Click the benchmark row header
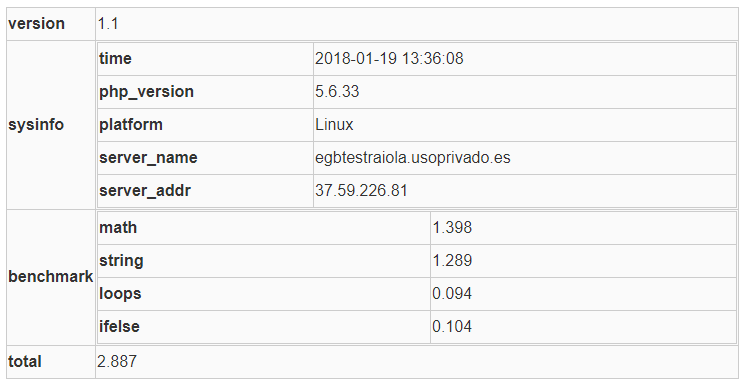Screen dimensions: 745x385 (x=51, y=277)
